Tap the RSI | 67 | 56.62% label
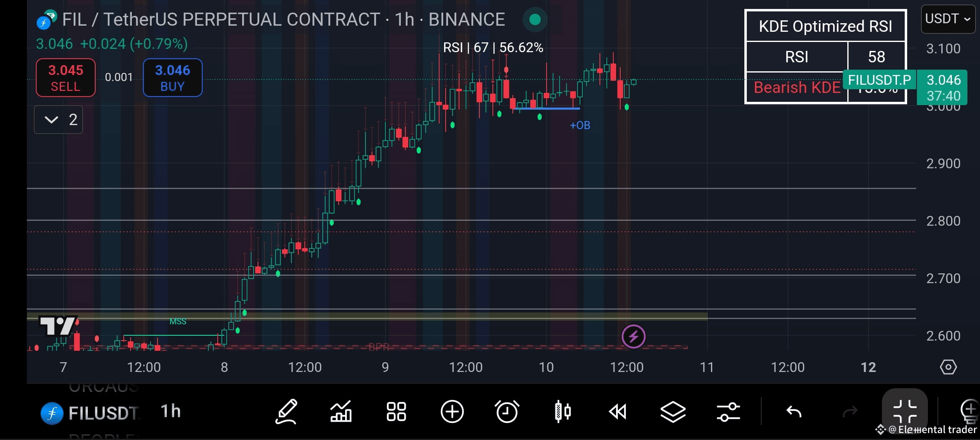This screenshot has height=440, width=980. (x=493, y=48)
